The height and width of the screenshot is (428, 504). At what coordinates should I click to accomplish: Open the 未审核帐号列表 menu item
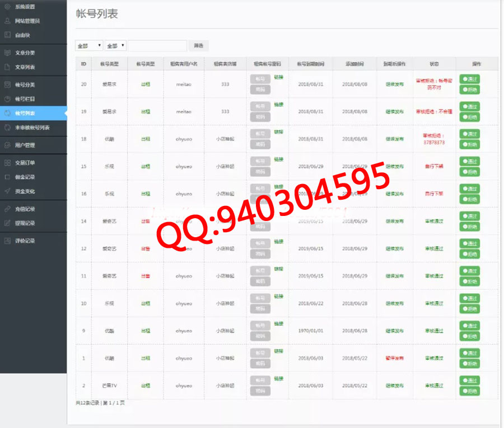34,128
